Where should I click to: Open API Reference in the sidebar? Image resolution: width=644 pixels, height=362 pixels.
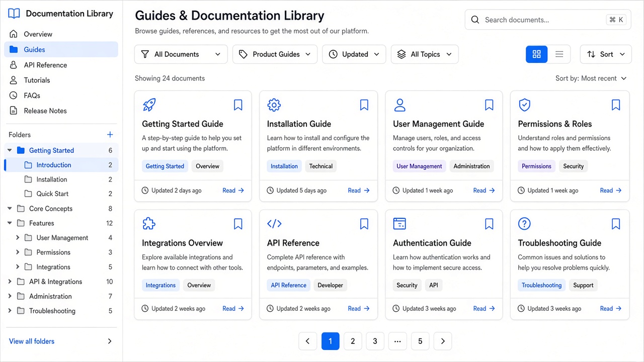(x=61, y=65)
